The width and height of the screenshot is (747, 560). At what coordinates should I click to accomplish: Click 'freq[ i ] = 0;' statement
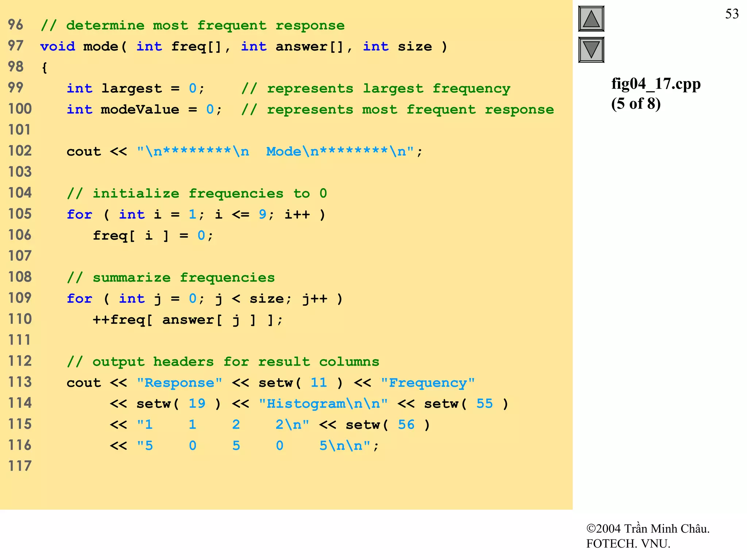point(153,236)
